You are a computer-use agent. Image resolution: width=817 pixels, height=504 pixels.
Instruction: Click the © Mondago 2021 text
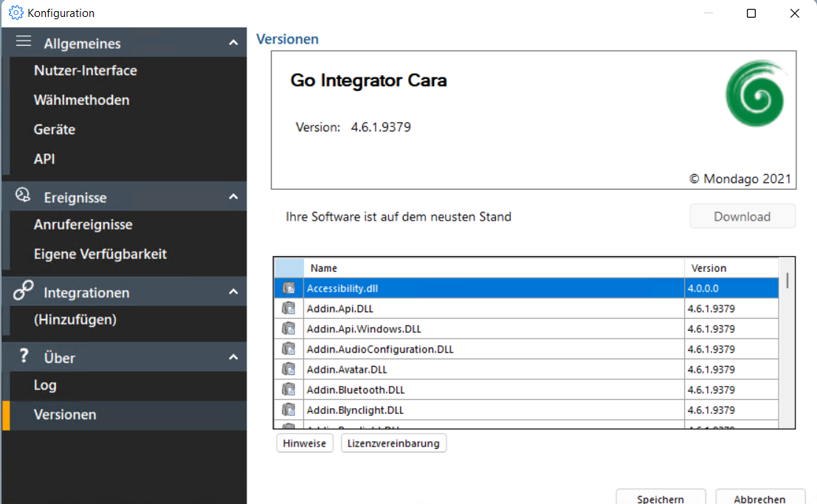740,179
